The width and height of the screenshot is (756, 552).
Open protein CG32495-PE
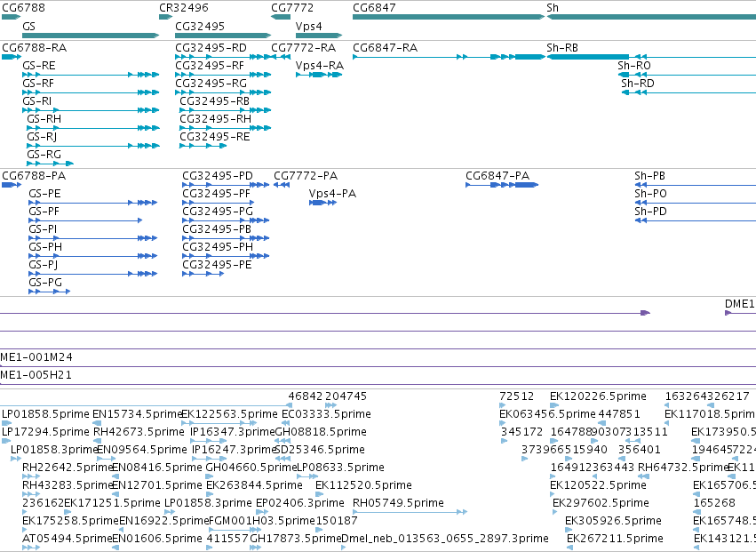coord(217,265)
